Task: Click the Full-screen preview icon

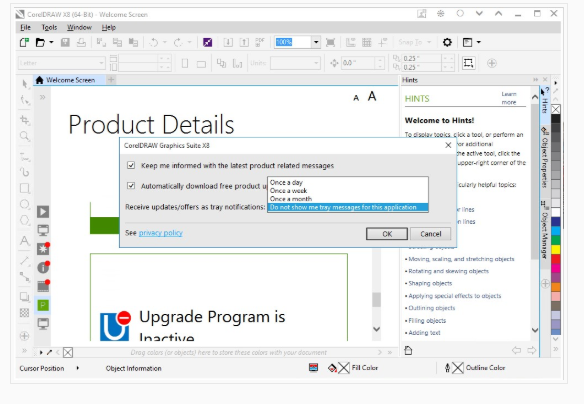Action: click(x=330, y=42)
